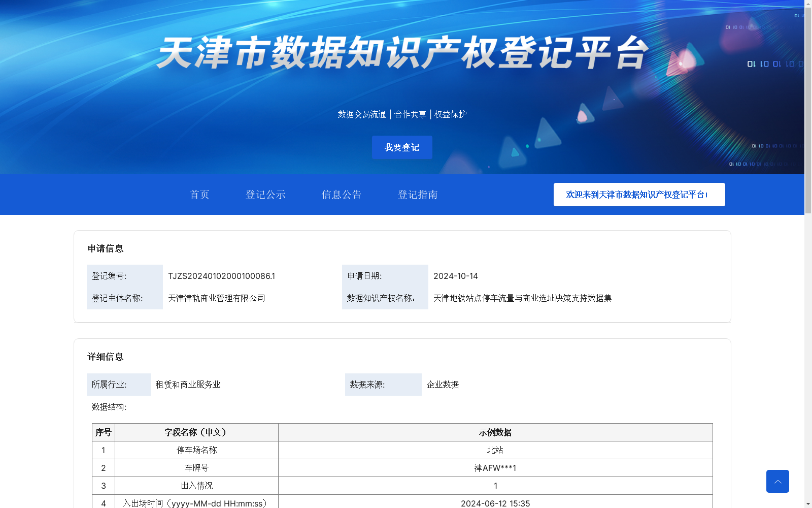Viewport: 812px width, 508px height.
Task: Select industry value 租赁和商业服务业
Action: pyautogui.click(x=188, y=385)
